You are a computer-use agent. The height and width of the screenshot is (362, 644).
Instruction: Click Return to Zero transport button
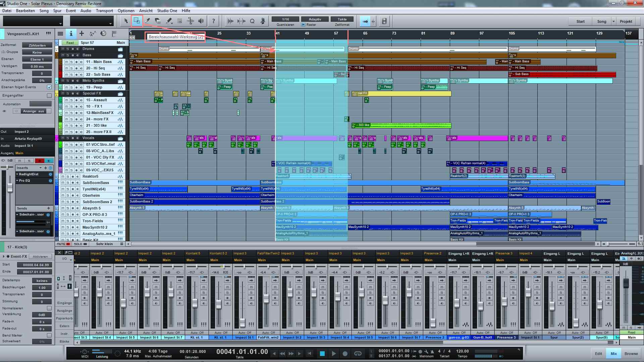click(x=309, y=353)
